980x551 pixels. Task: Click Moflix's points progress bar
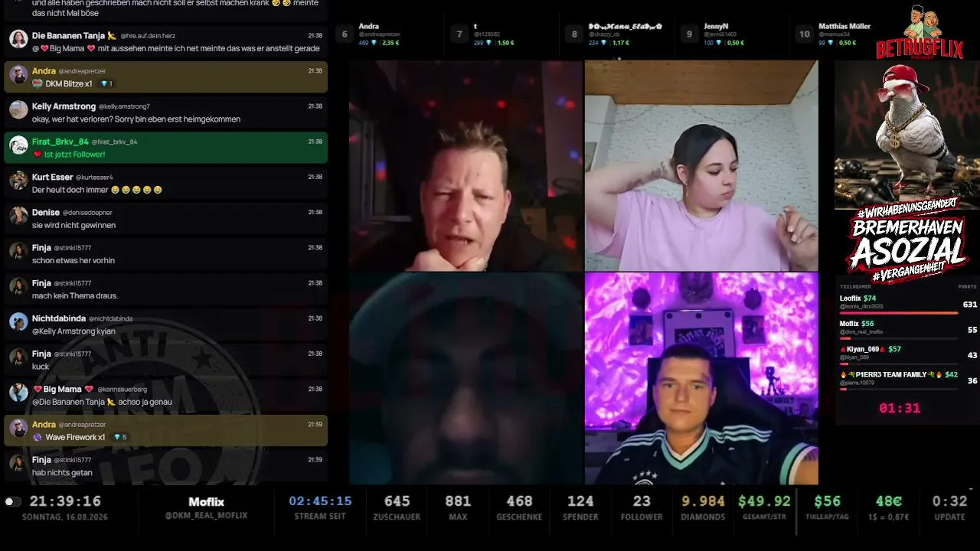click(x=899, y=338)
